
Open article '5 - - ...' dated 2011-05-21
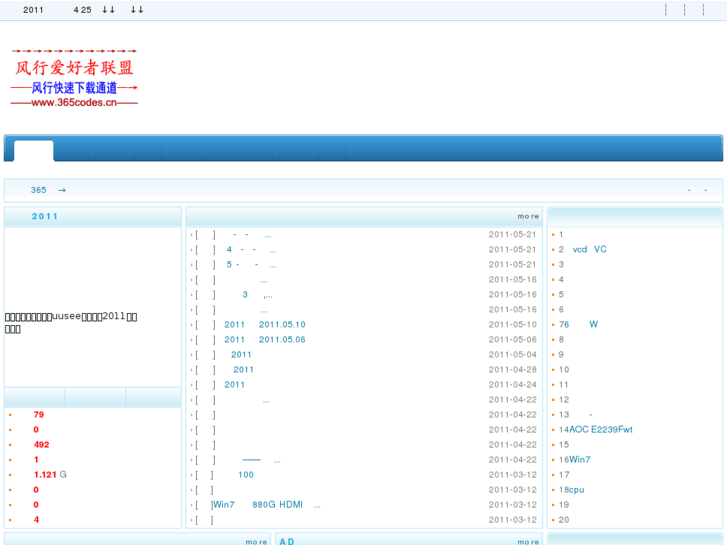click(251, 264)
